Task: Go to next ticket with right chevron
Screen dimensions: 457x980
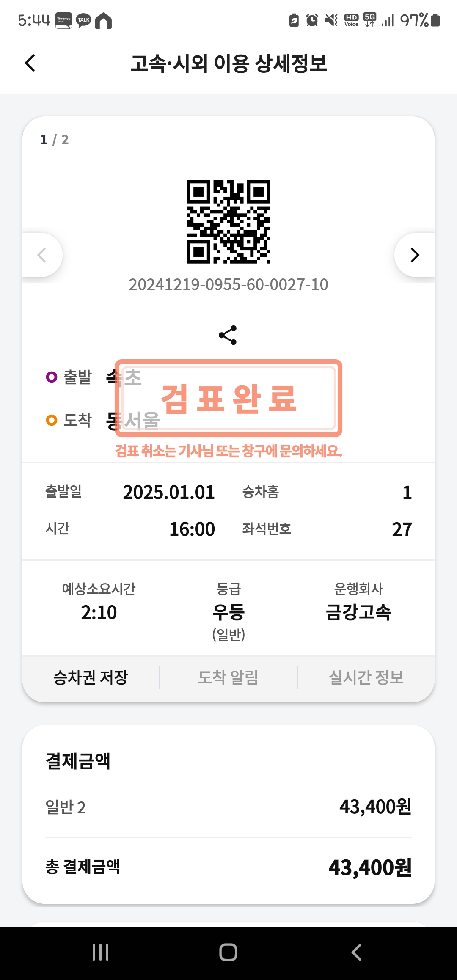Action: coord(414,255)
